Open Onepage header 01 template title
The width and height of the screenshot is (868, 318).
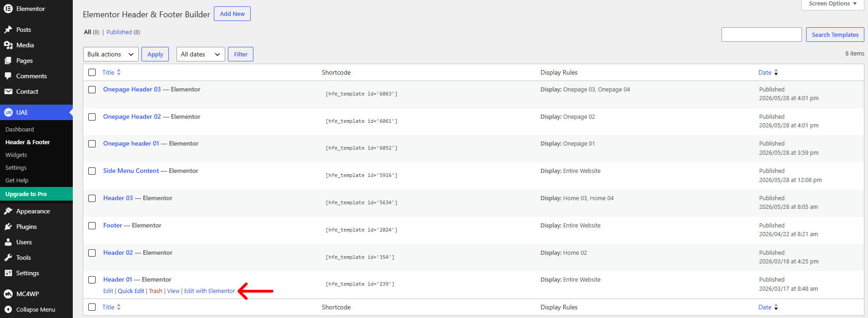pos(131,143)
